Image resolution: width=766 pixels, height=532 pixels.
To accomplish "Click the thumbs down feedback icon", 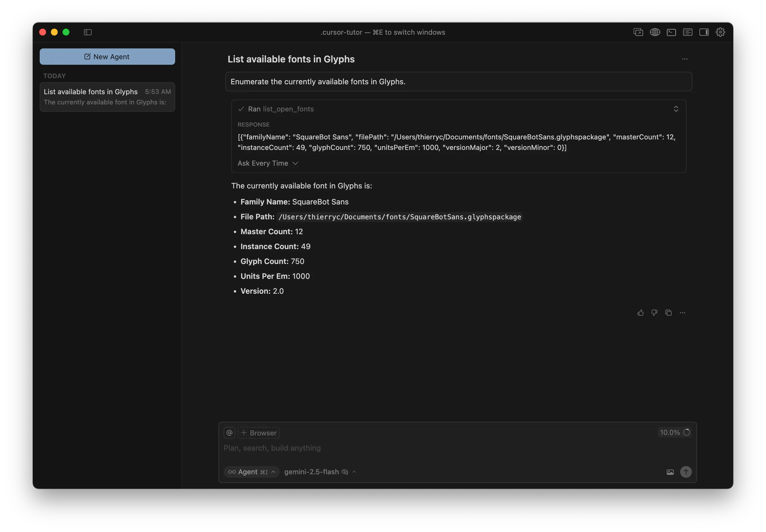I will (x=654, y=313).
